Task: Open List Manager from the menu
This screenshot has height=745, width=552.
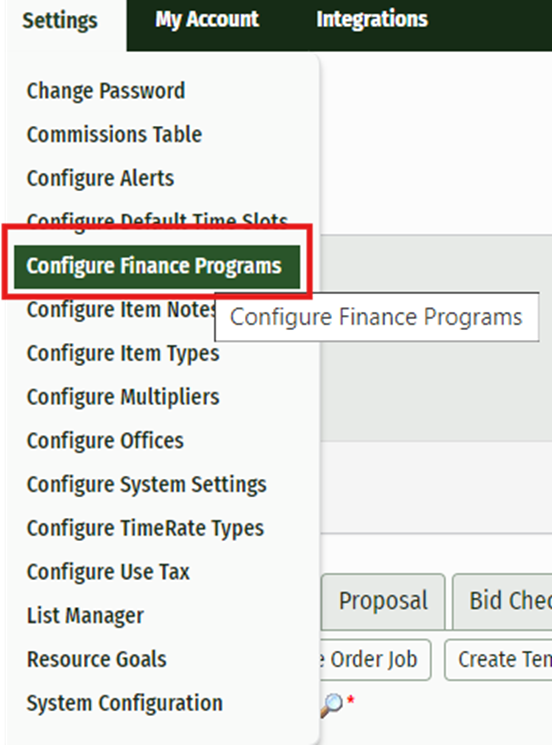Action: click(85, 616)
